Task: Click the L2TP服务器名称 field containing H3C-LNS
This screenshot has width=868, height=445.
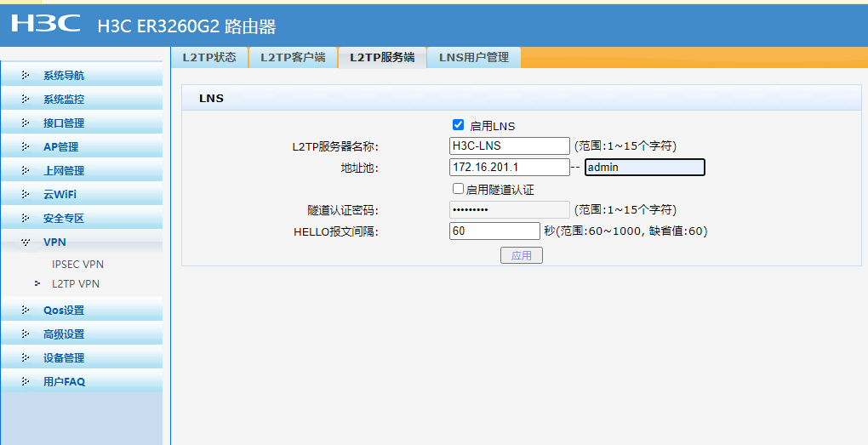Action: pyautogui.click(x=509, y=146)
